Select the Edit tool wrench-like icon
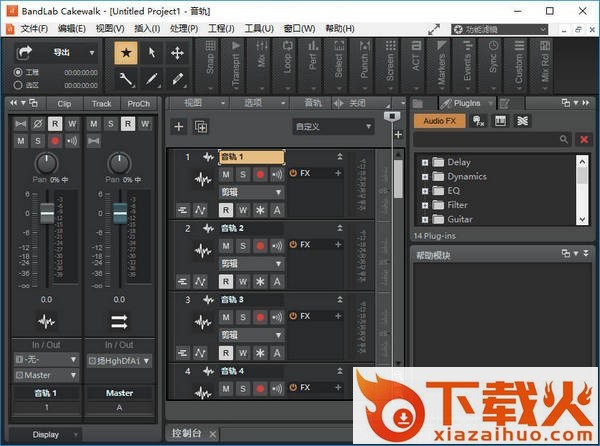This screenshot has height=446, width=600. [x=126, y=79]
